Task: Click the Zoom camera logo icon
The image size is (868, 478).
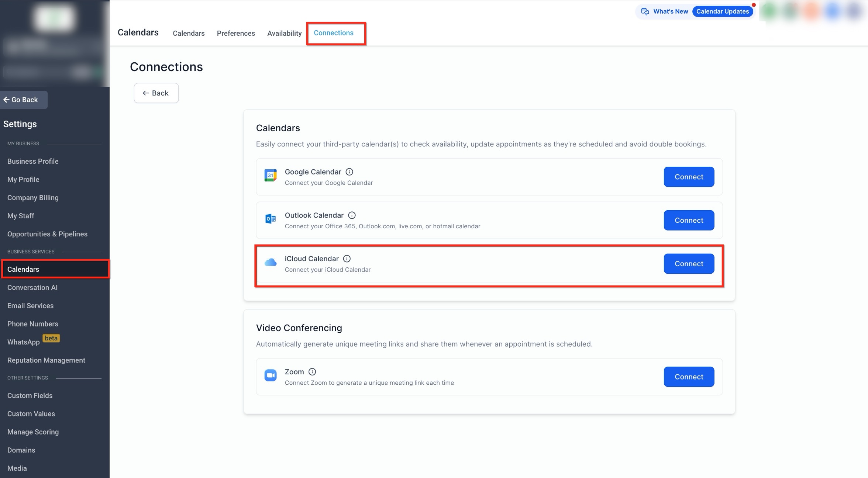Action: tap(271, 375)
